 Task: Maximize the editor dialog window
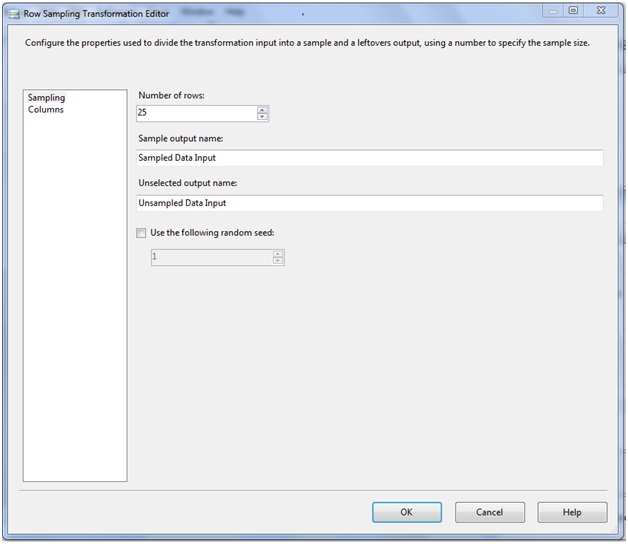(573, 10)
